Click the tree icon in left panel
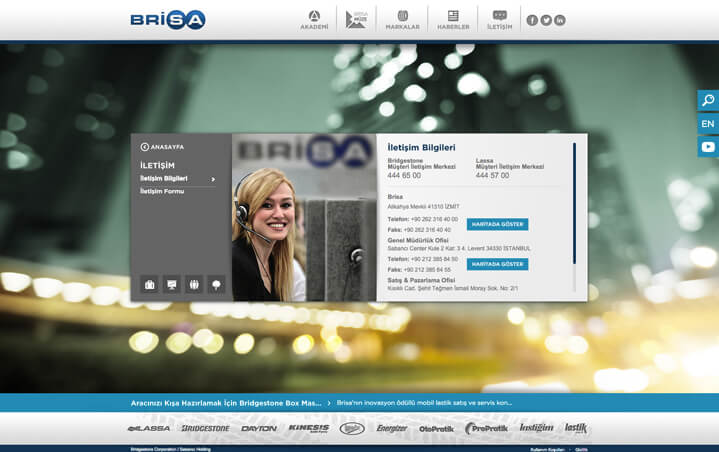Screen dimensions: 719x452 (215, 284)
